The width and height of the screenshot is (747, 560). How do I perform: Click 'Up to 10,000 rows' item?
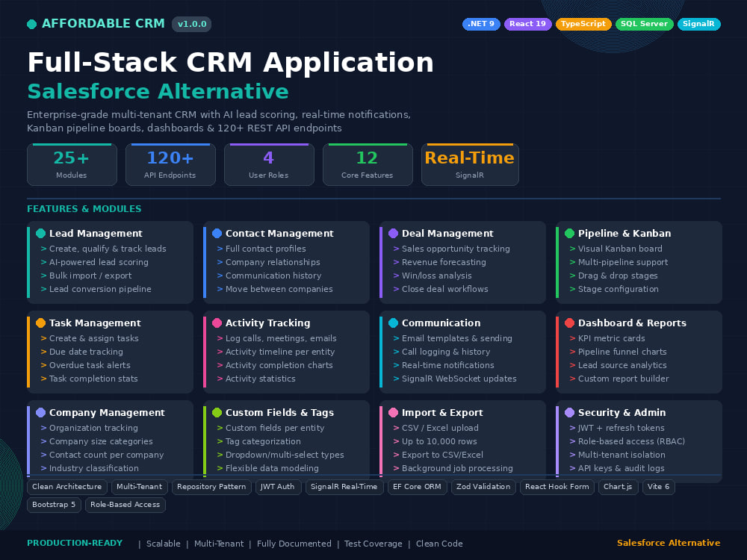pos(439,441)
